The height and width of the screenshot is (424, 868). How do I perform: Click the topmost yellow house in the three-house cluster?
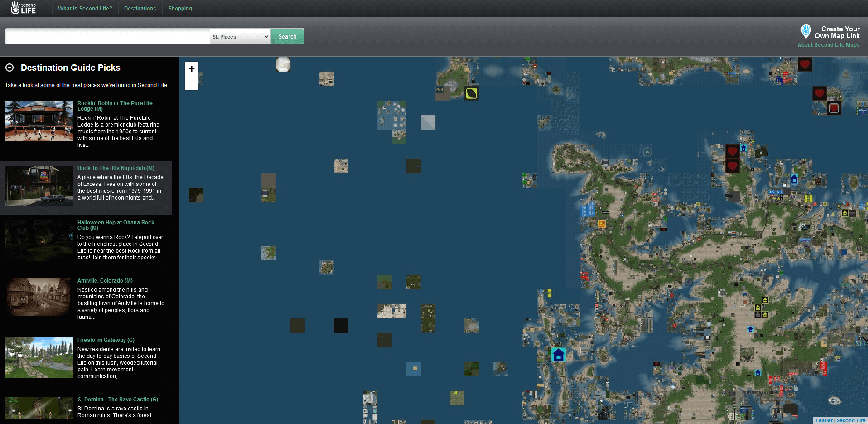click(x=765, y=300)
